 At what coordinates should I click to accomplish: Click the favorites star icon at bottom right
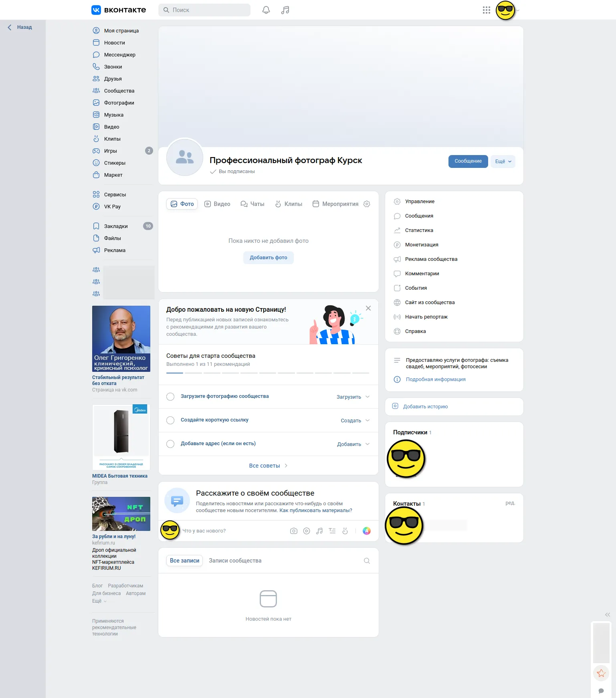coord(601,673)
